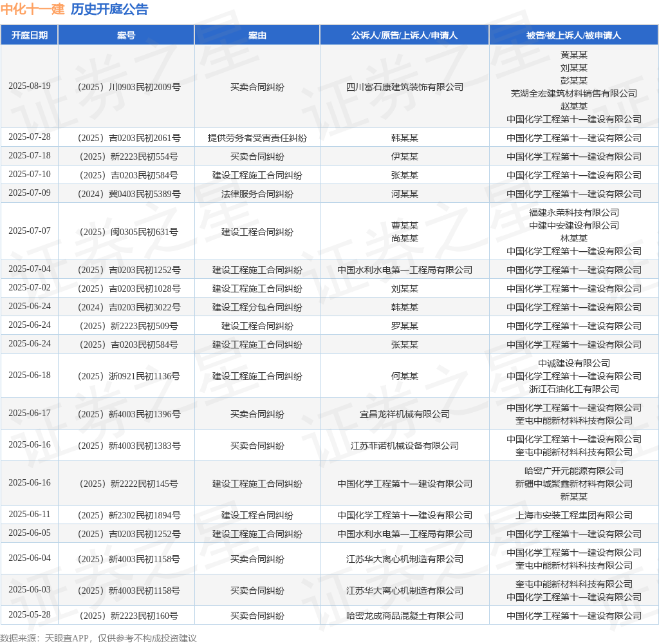Image resolution: width=659 pixels, height=644 pixels.
Task: Click defendant 浙江石油化工有限公司
Action: (x=573, y=389)
